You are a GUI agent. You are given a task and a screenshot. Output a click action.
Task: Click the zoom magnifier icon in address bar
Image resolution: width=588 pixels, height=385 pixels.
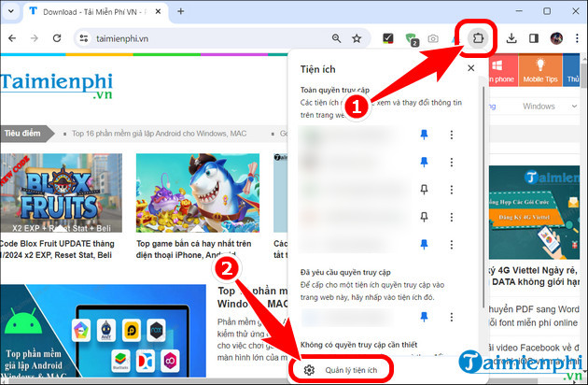click(336, 38)
